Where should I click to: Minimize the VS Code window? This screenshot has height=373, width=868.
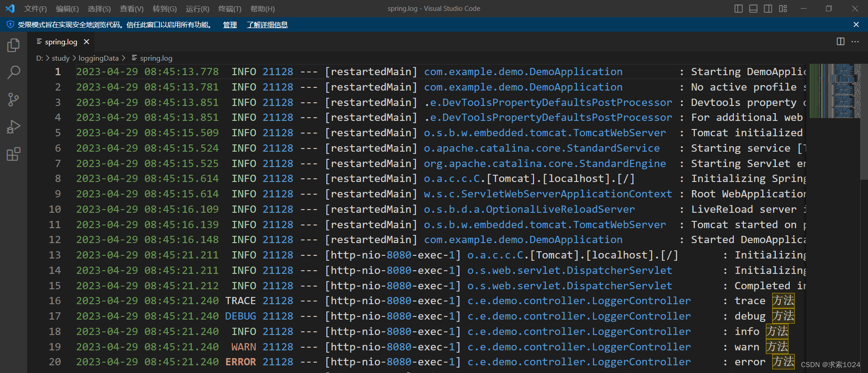(803, 9)
